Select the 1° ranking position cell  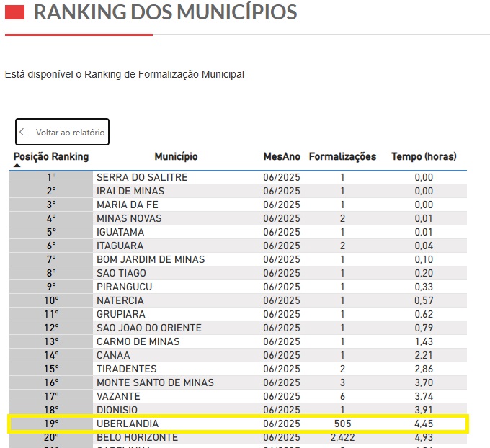tap(51, 177)
